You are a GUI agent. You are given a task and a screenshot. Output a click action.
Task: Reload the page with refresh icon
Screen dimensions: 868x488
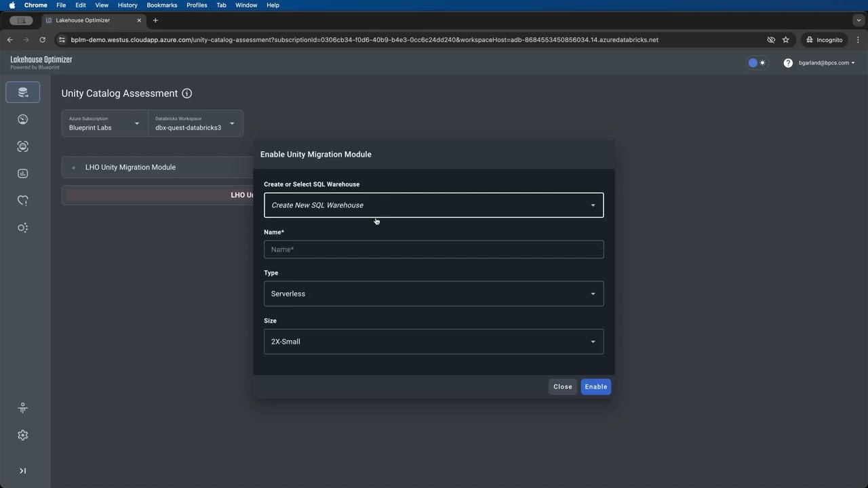pos(42,40)
